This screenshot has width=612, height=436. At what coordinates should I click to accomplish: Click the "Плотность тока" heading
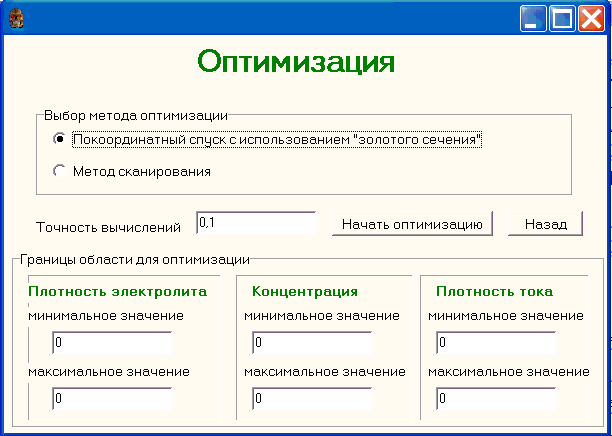coord(495,292)
